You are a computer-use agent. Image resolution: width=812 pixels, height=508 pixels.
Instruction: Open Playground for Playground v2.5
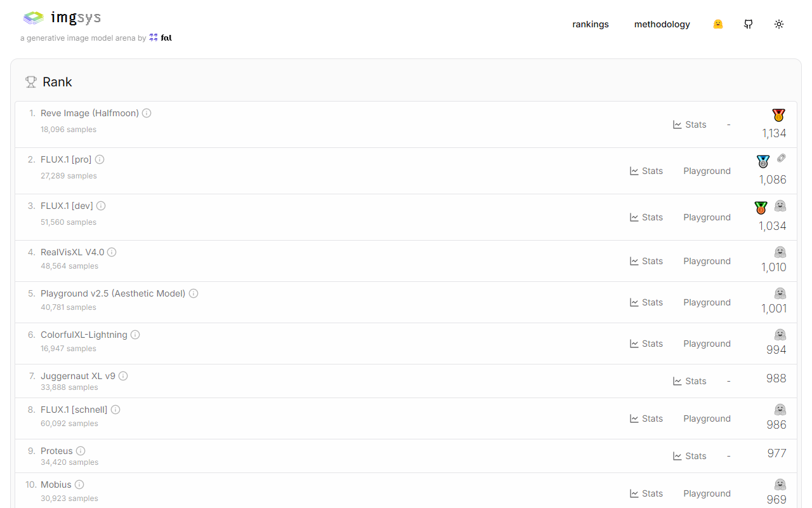tap(707, 302)
